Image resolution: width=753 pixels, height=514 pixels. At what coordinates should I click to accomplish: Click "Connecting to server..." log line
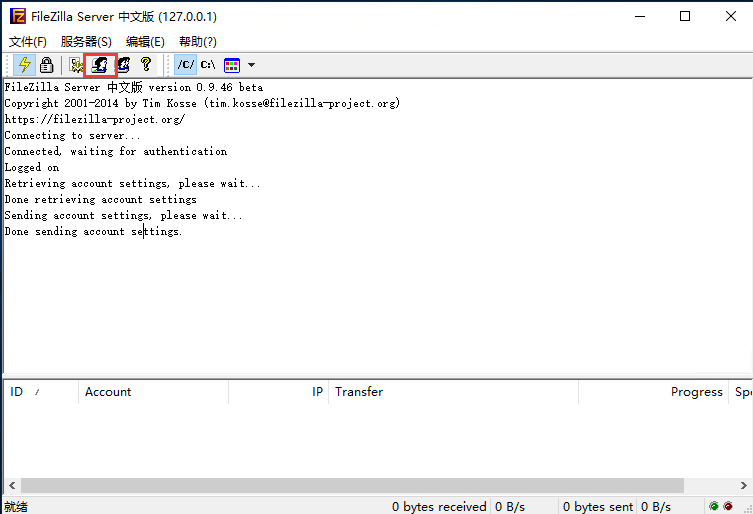(73, 135)
